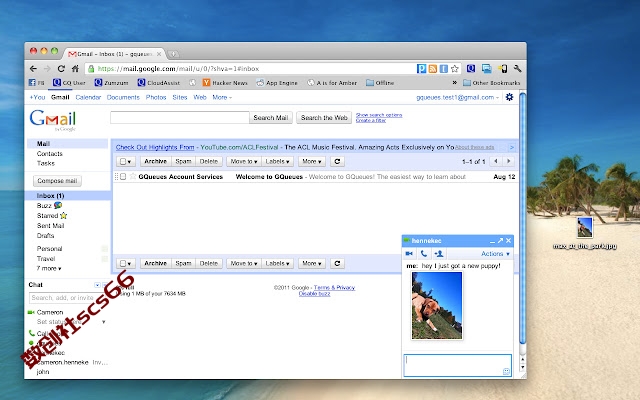Screen dimensions: 640x400
Task: Open the Sent Mail folder
Action: tap(51, 225)
